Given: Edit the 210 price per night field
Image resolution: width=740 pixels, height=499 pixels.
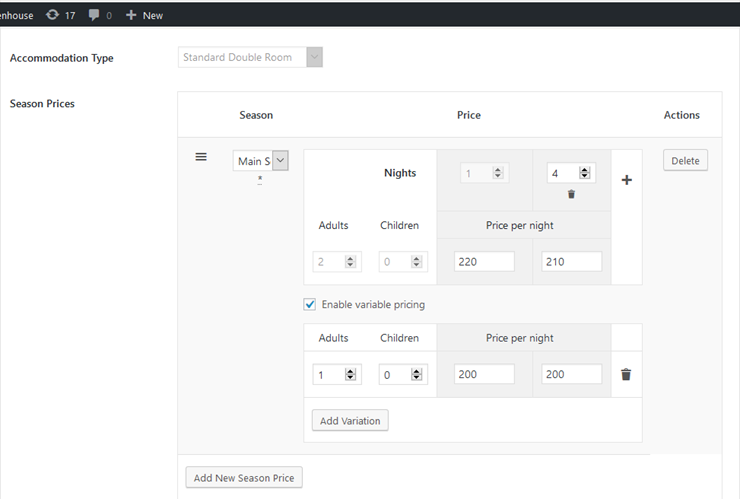Looking at the screenshot, I should 572,262.
